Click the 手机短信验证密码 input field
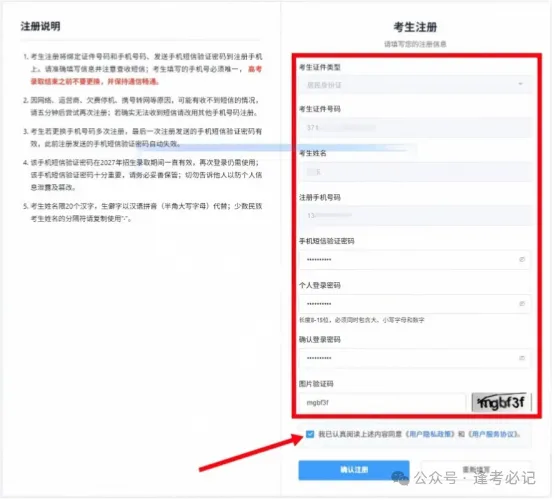 click(x=415, y=260)
